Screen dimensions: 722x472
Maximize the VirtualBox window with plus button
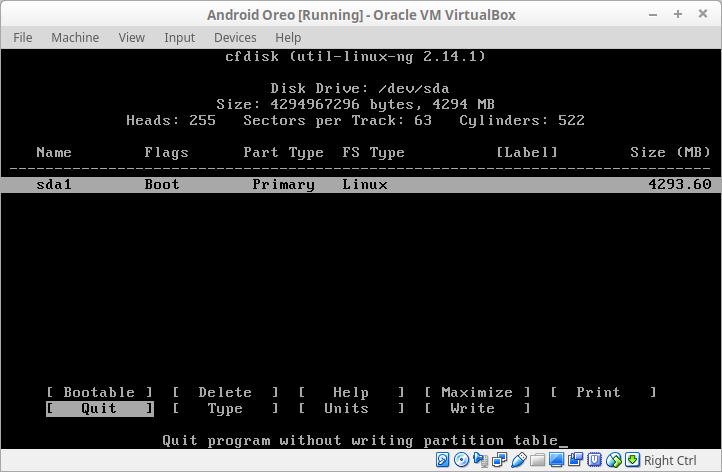click(x=678, y=14)
